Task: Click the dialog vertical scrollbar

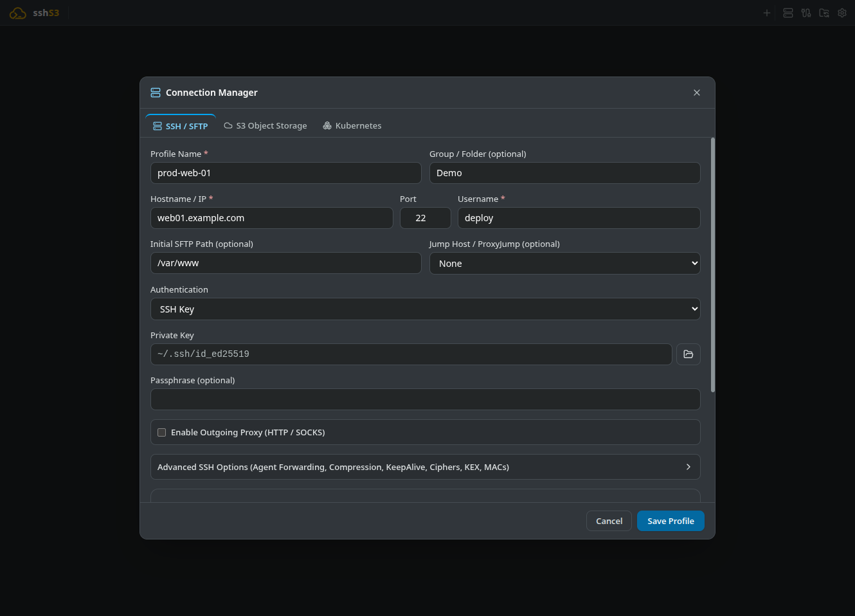Action: click(x=713, y=265)
